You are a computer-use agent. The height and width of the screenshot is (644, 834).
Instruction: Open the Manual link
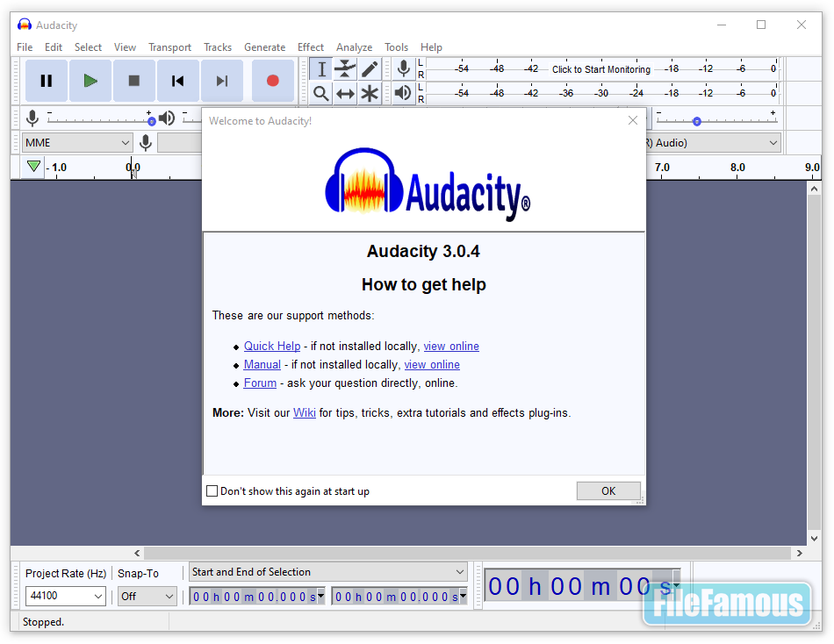click(262, 365)
